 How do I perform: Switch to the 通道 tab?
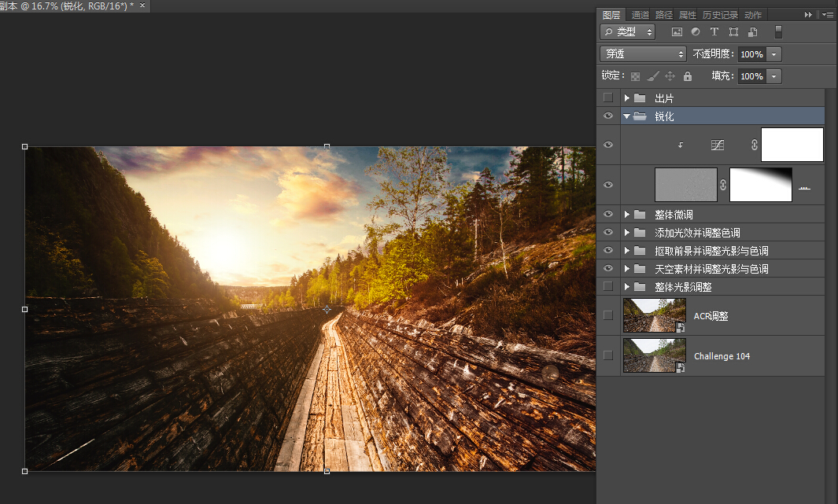pos(640,15)
